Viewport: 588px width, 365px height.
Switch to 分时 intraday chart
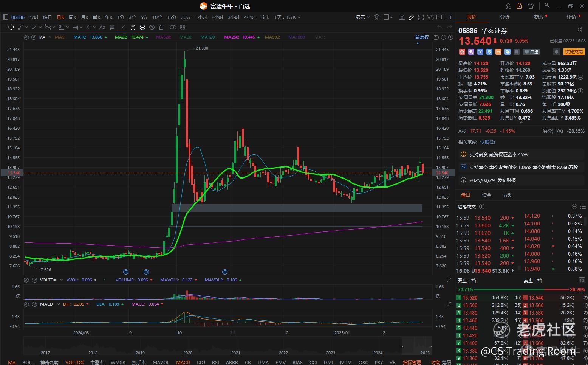tap(34, 17)
